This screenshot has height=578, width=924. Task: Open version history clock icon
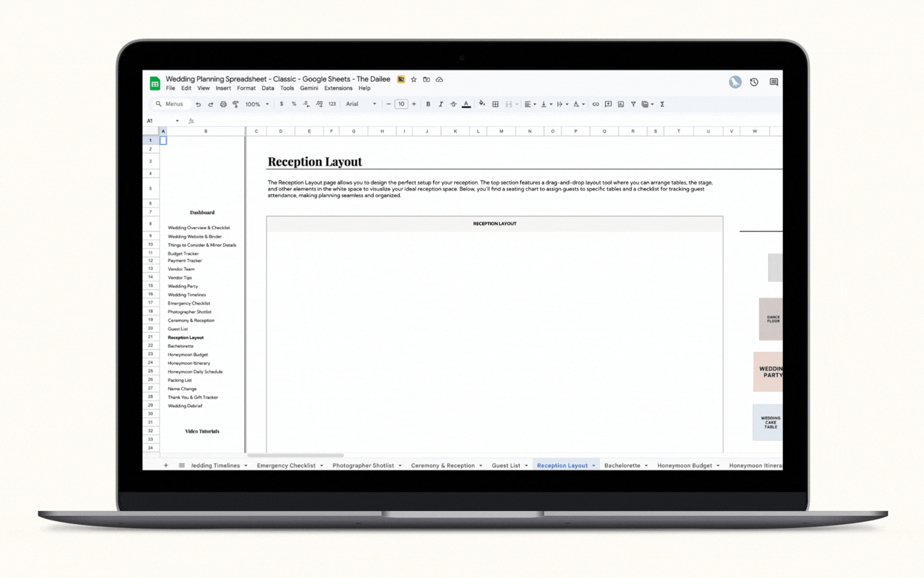click(754, 82)
